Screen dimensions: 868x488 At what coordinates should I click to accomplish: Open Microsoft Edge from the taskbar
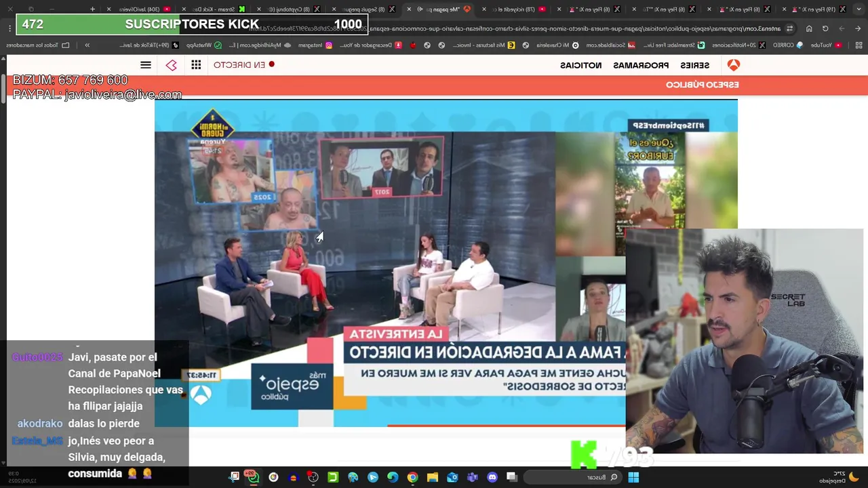tap(393, 477)
